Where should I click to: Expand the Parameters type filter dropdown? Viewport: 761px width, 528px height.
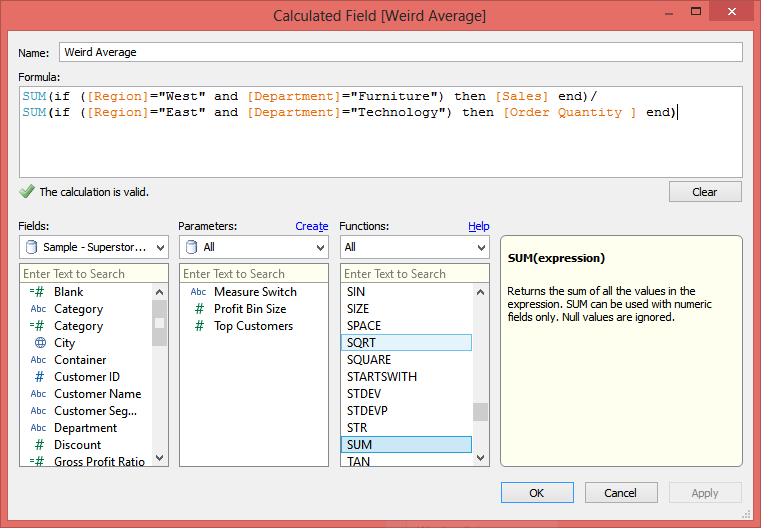click(254, 247)
